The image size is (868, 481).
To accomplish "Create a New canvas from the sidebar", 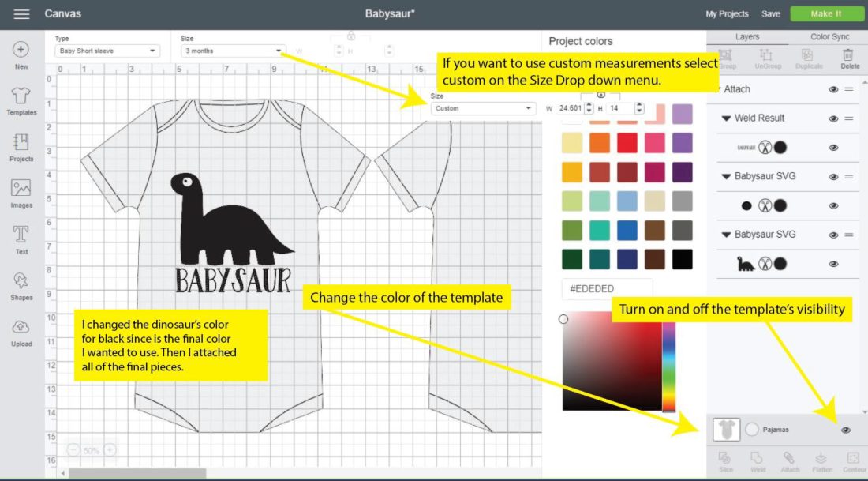I will tap(21, 54).
